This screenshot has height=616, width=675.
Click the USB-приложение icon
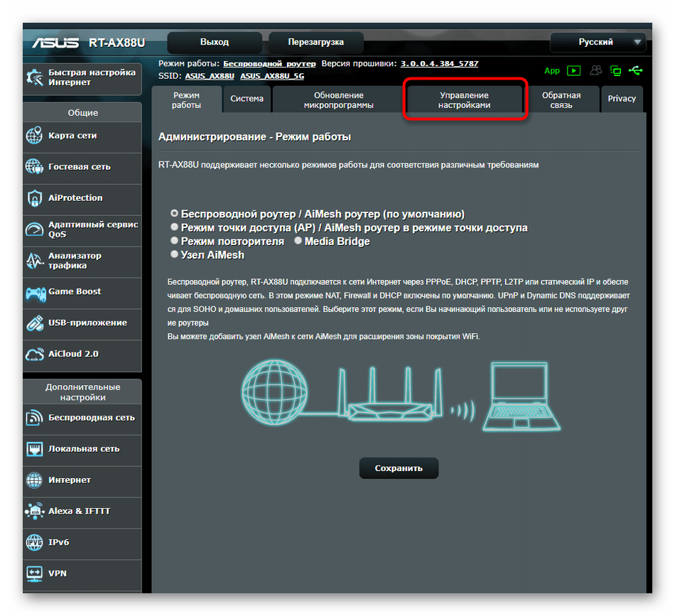pos(34,323)
